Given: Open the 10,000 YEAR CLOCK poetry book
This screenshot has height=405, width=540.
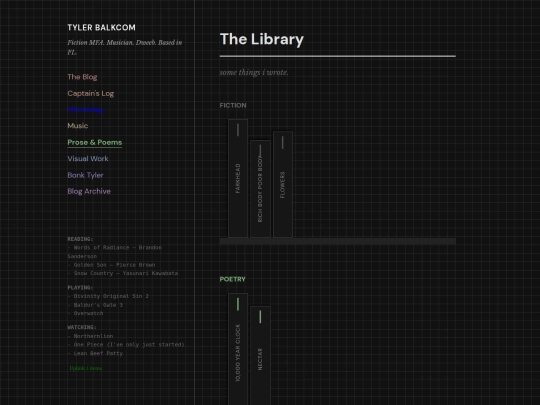Looking at the screenshot, I should (x=238, y=349).
